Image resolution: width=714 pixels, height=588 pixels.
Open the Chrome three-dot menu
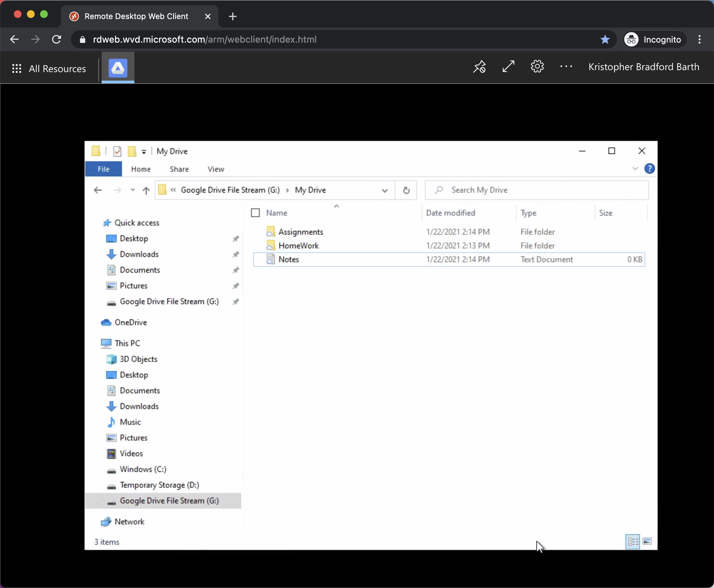(x=699, y=39)
